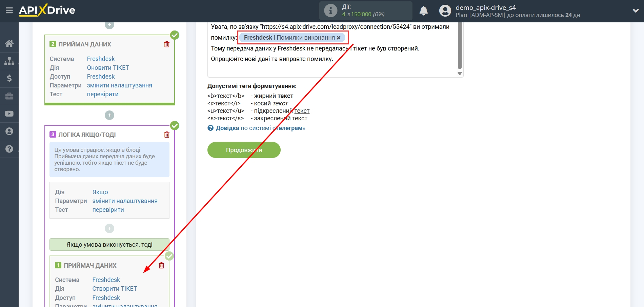The image size is (644, 307).
Task: Open block 2 змінити налаштування link
Action: 119,85
